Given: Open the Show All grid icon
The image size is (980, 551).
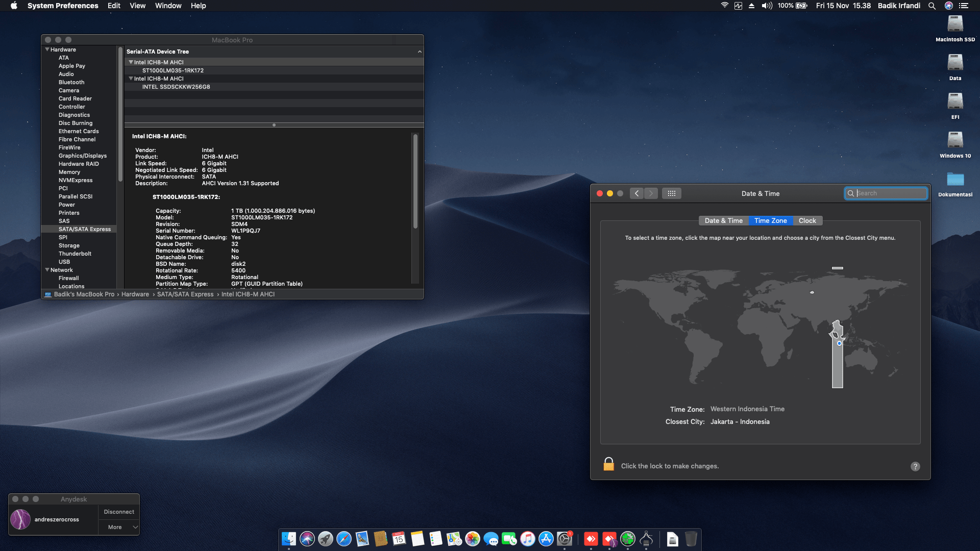Looking at the screenshot, I should [672, 193].
